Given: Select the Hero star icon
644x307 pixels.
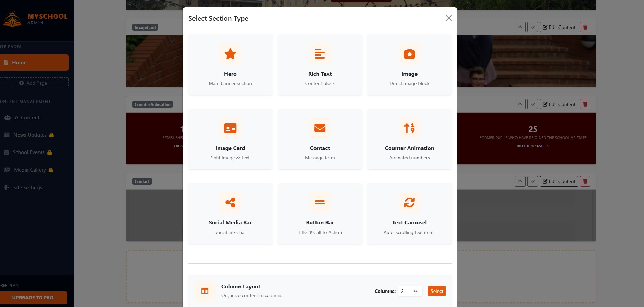Looking at the screenshot, I should (230, 54).
